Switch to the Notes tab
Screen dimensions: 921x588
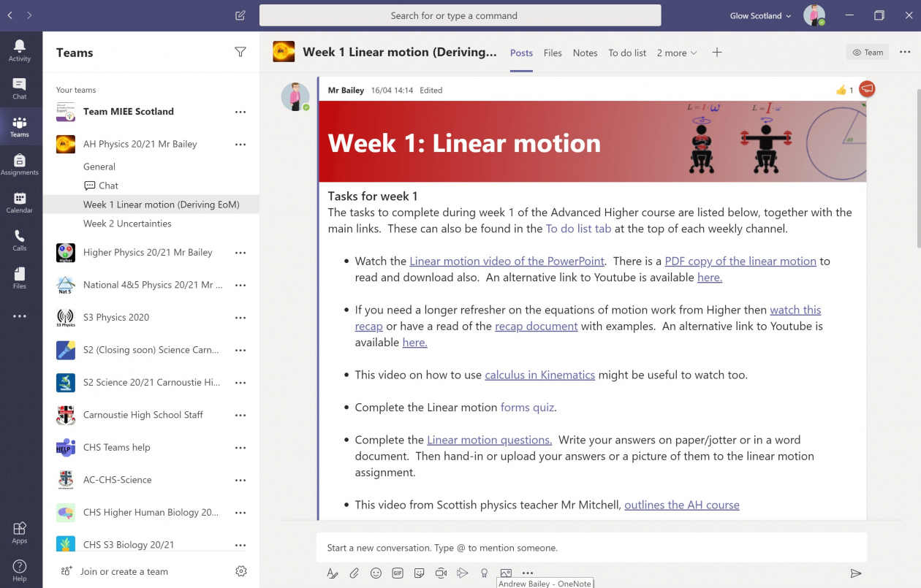click(x=585, y=53)
